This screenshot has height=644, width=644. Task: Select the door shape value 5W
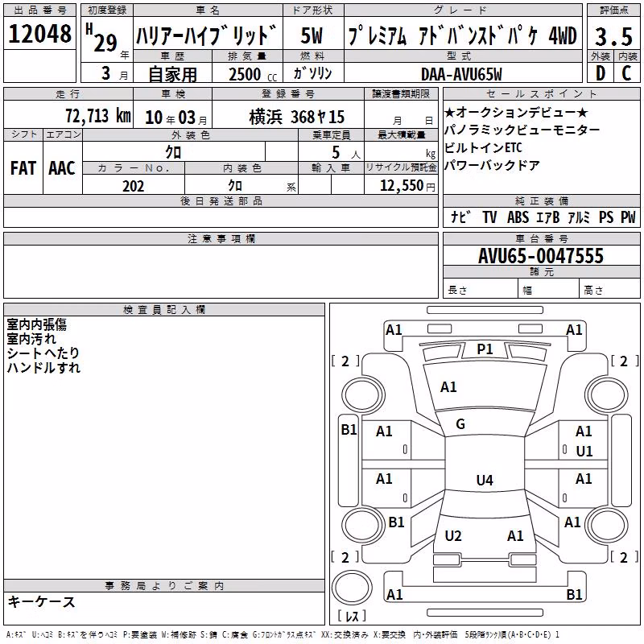[x=312, y=35]
